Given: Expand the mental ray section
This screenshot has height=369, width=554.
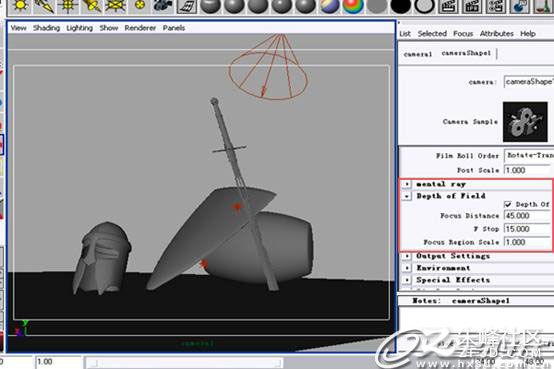Looking at the screenshot, I should 407,184.
